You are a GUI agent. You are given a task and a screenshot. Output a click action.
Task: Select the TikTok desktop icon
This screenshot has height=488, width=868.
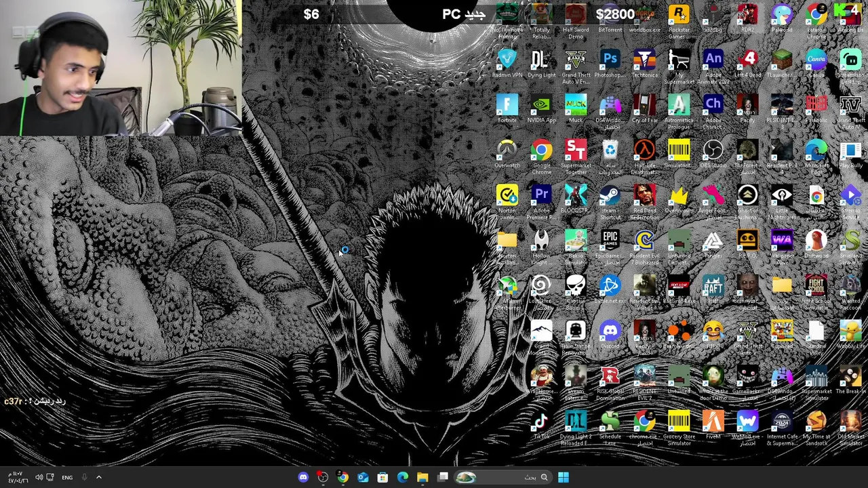(541, 426)
